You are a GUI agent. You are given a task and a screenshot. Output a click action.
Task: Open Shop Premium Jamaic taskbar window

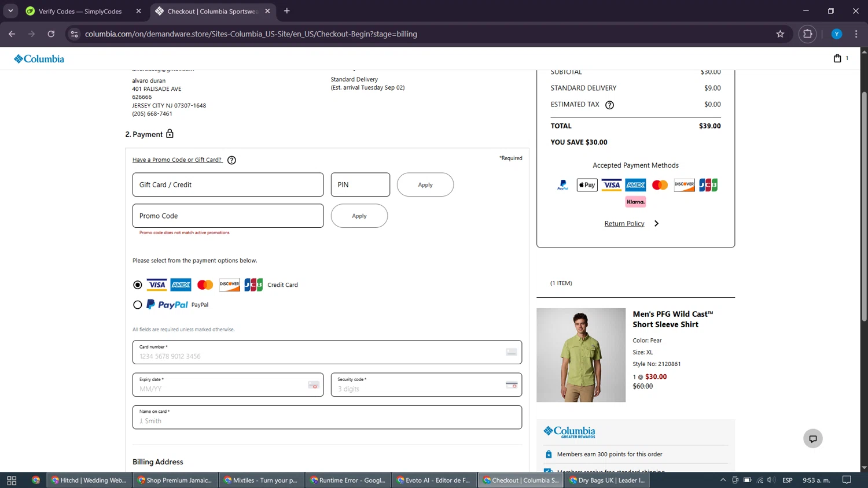[175, 480]
